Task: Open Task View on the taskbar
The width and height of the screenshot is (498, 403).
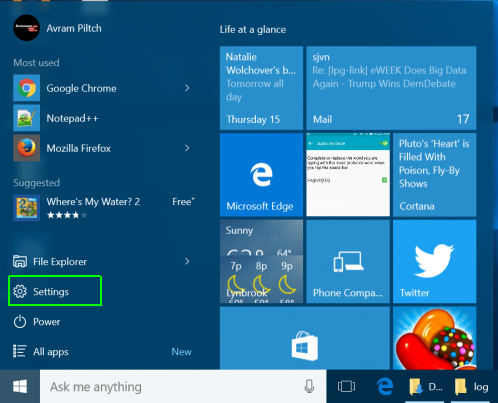Action: tap(346, 386)
